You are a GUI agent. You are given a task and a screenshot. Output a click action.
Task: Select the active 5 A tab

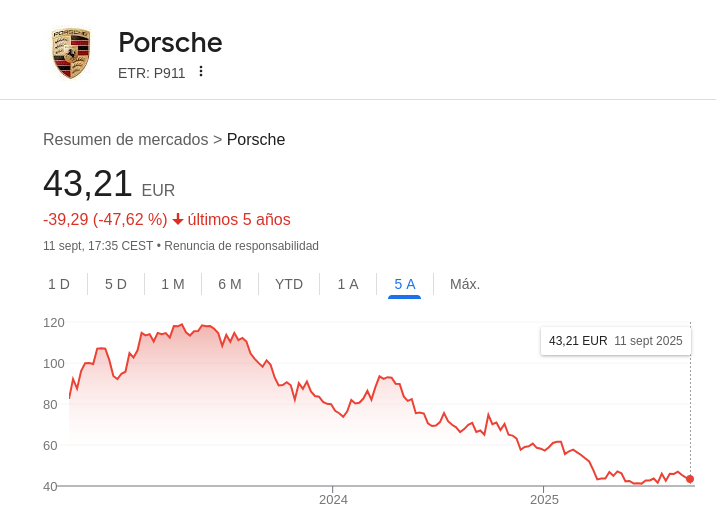(405, 284)
